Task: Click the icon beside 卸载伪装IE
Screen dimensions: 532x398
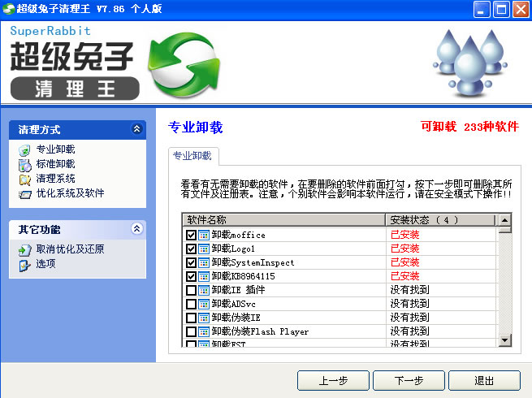Action: [204, 318]
